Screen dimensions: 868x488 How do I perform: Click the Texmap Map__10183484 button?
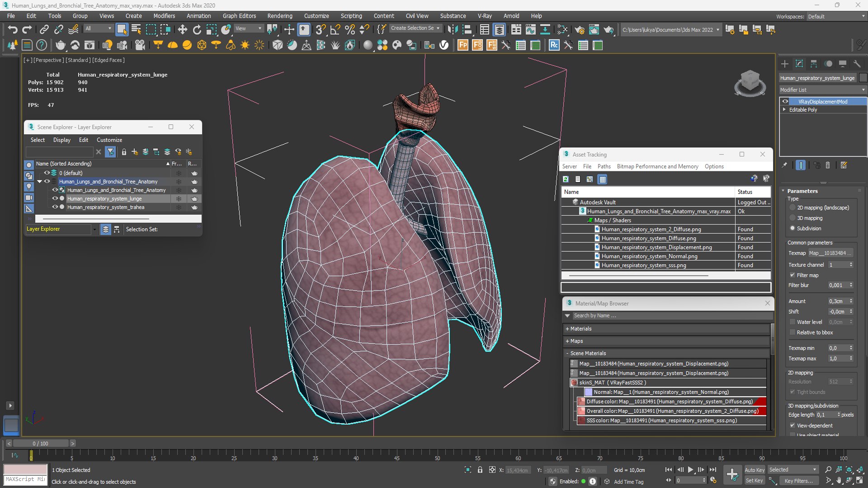[830, 253]
